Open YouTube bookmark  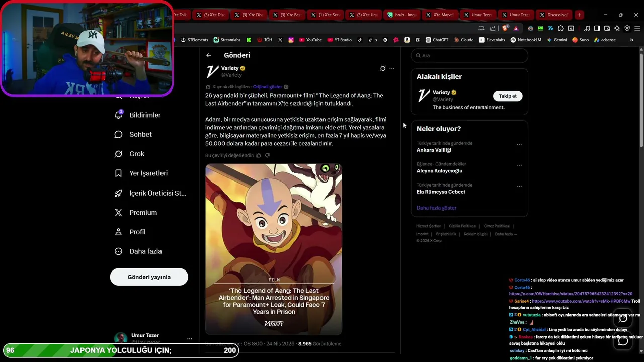310,40
